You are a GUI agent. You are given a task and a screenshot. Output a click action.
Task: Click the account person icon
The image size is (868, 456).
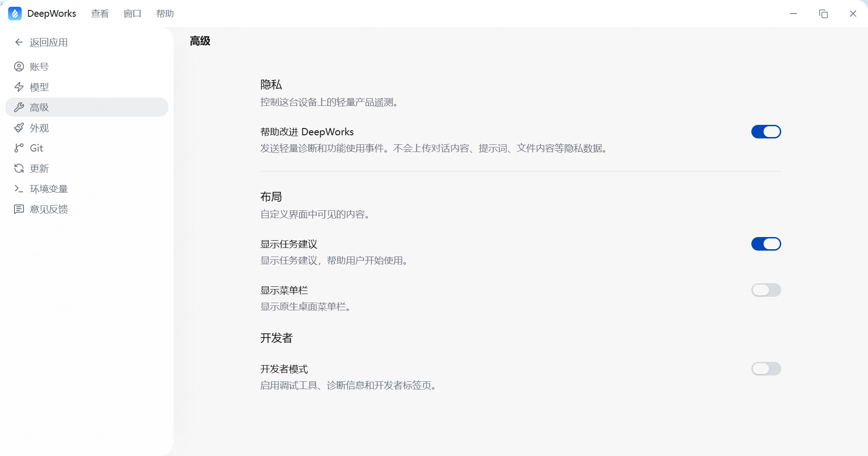[x=19, y=66]
